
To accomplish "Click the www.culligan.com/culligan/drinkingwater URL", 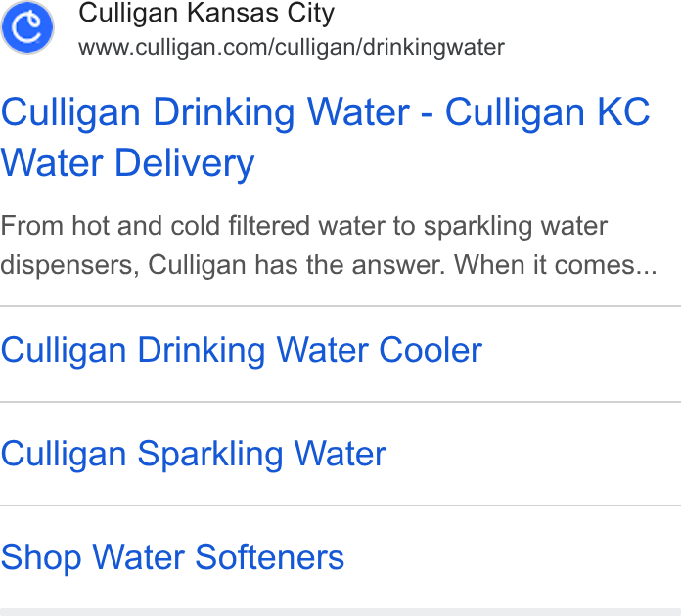I will click(x=292, y=47).
